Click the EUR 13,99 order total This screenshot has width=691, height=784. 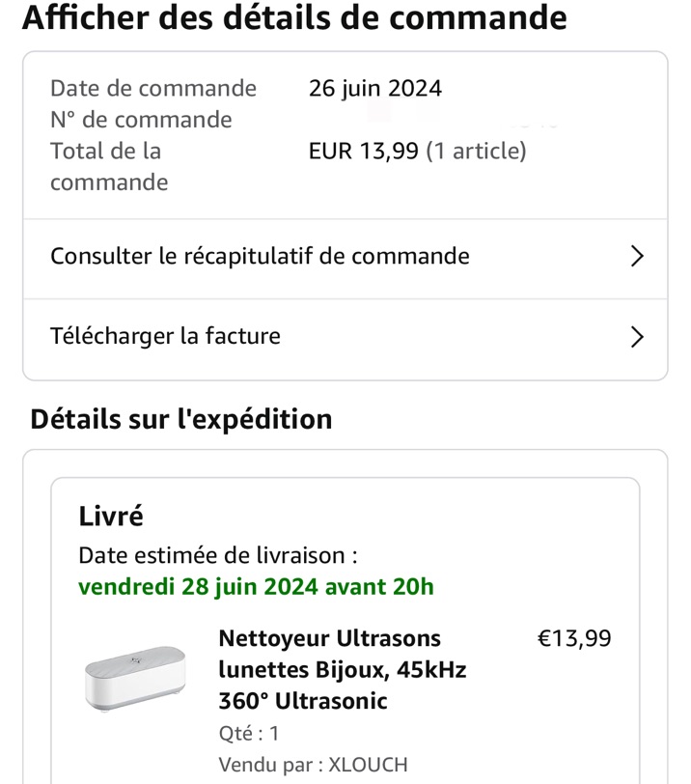(363, 151)
